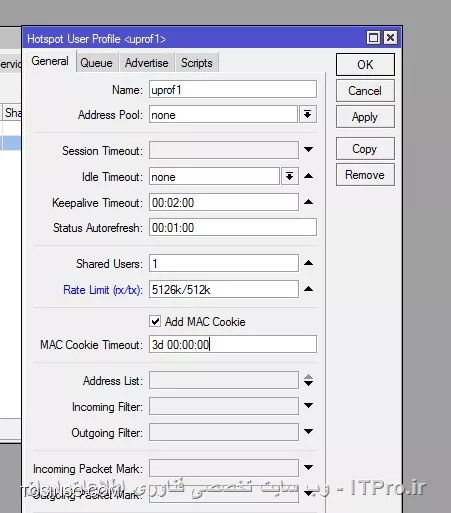Remove the uprof1 profile

point(365,175)
